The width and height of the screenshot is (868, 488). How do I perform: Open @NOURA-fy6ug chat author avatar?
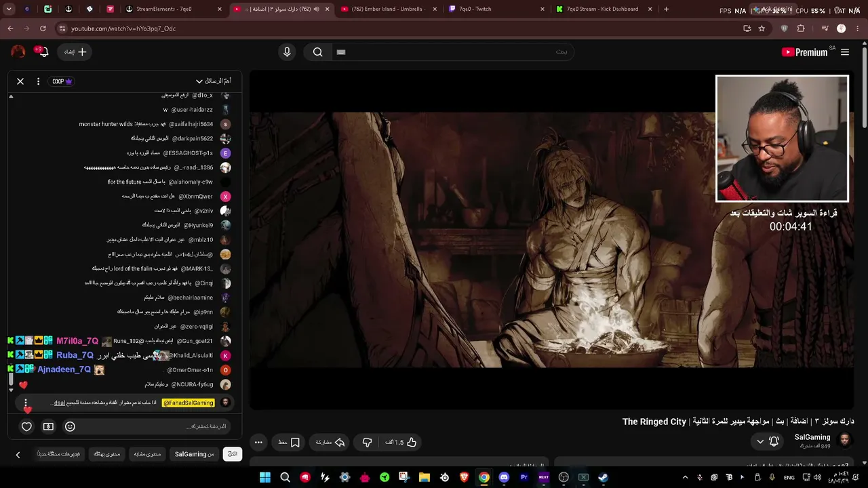click(x=226, y=384)
